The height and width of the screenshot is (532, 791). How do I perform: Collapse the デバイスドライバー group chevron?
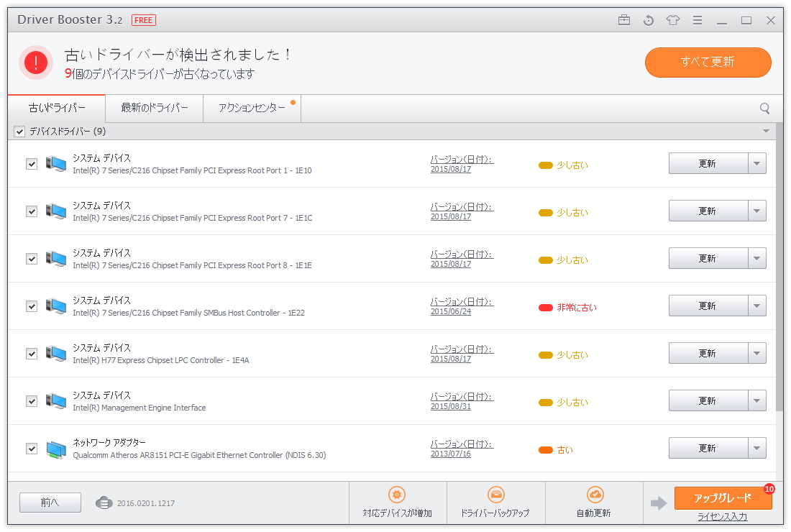pos(767,132)
